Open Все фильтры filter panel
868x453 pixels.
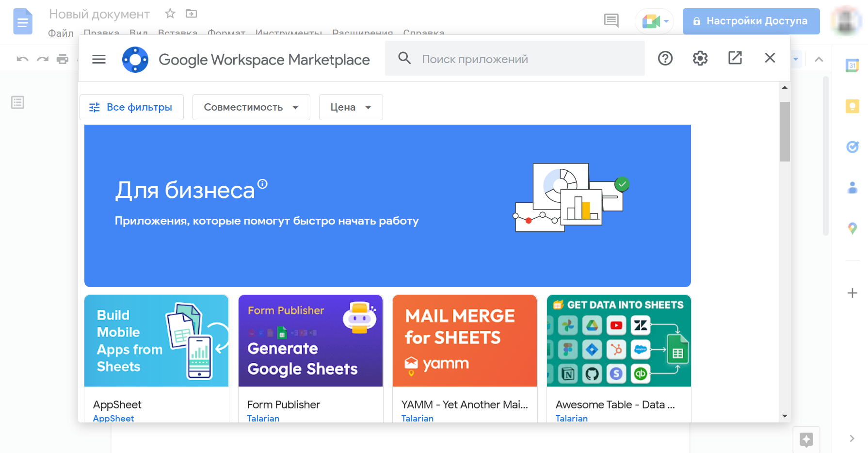pyautogui.click(x=131, y=107)
